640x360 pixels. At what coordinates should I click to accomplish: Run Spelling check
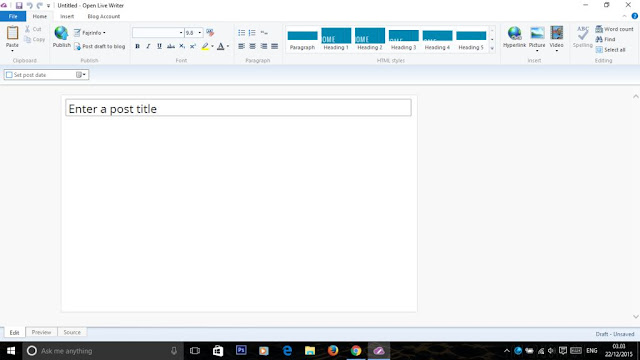tap(582, 37)
